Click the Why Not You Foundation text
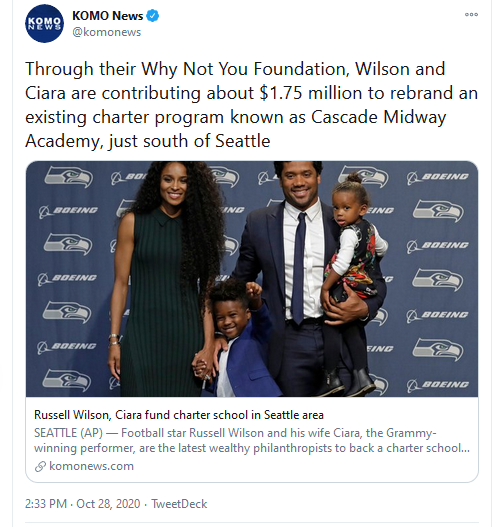 pyautogui.click(x=244, y=69)
